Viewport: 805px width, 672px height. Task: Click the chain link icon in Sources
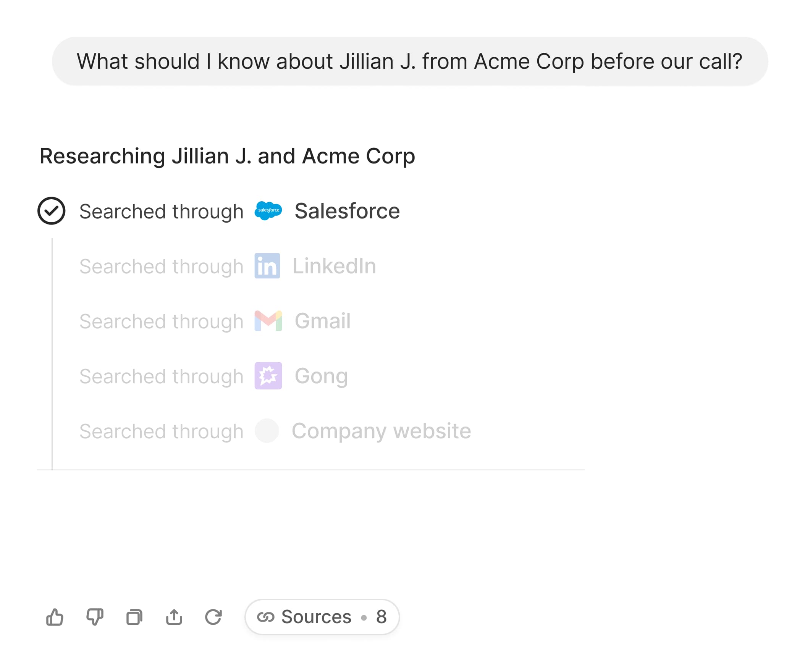click(x=266, y=617)
